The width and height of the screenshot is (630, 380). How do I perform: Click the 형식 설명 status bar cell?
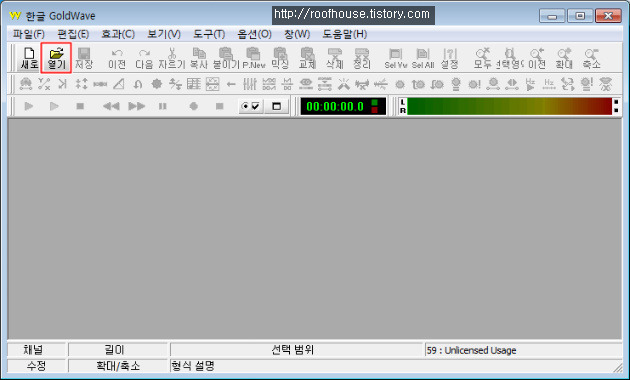click(x=395, y=366)
